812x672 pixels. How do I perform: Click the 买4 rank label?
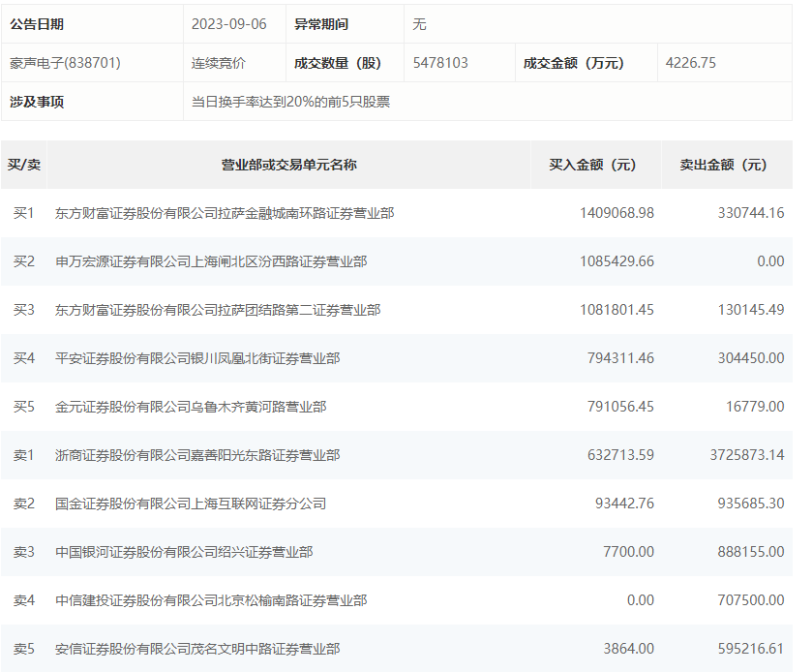tap(24, 358)
